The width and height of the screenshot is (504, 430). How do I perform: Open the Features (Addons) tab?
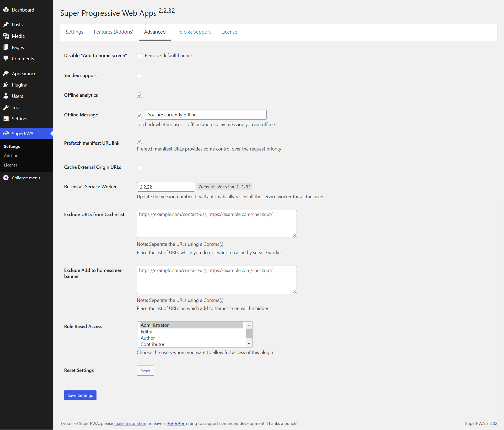coord(114,32)
